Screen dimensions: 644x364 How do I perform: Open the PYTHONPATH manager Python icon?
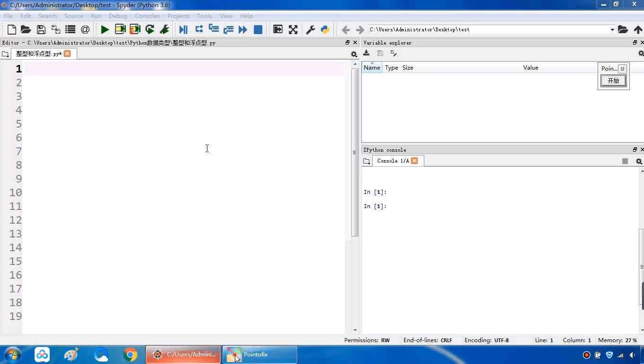coord(325,29)
